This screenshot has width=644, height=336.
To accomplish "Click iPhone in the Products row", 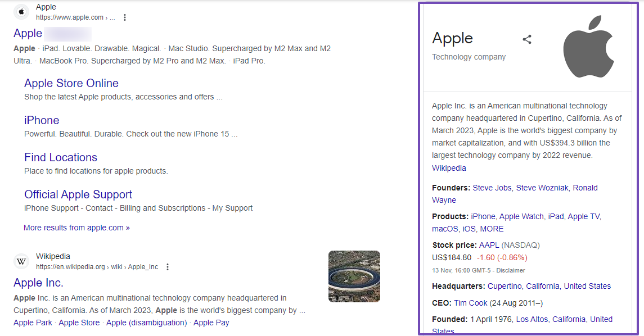I will pos(483,217).
